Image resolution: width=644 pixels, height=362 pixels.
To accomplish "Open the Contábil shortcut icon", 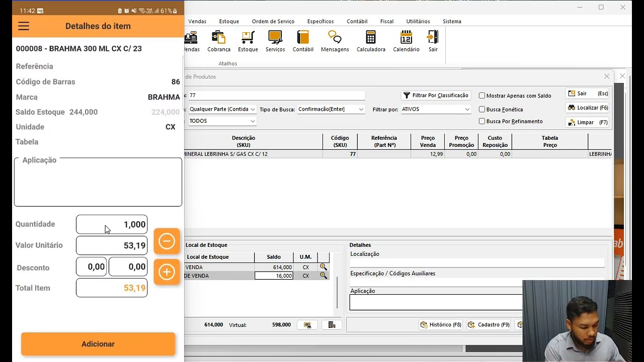I will click(x=303, y=41).
